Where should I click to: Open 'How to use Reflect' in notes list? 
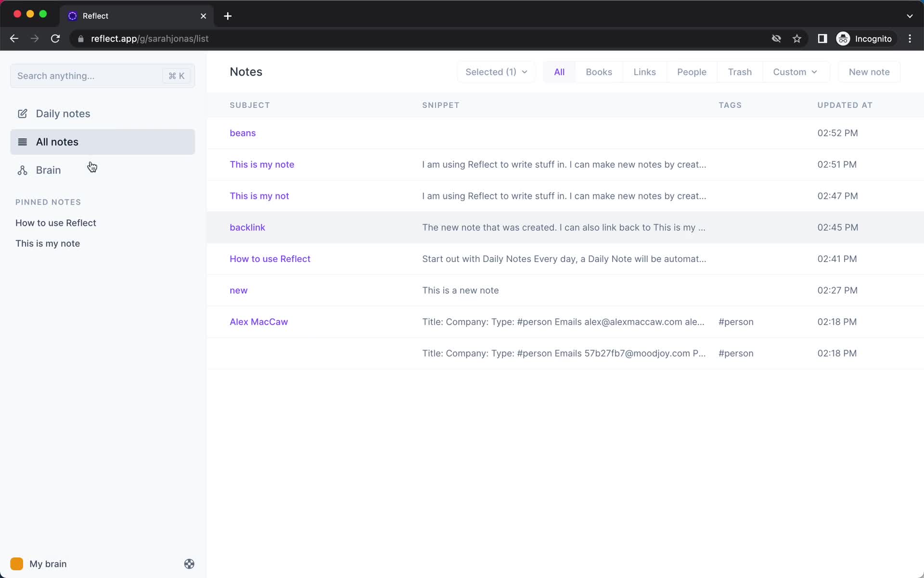(270, 259)
